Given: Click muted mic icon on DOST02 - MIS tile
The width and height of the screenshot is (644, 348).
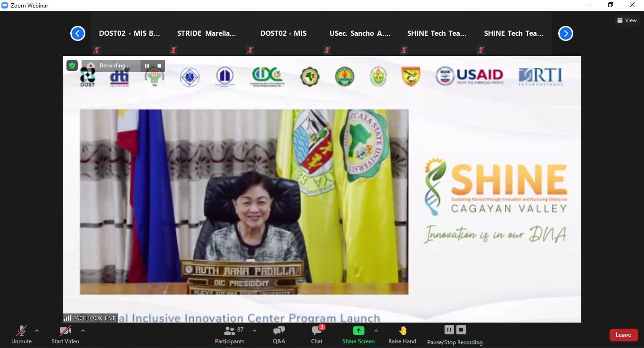Looking at the screenshot, I should coord(250,50).
